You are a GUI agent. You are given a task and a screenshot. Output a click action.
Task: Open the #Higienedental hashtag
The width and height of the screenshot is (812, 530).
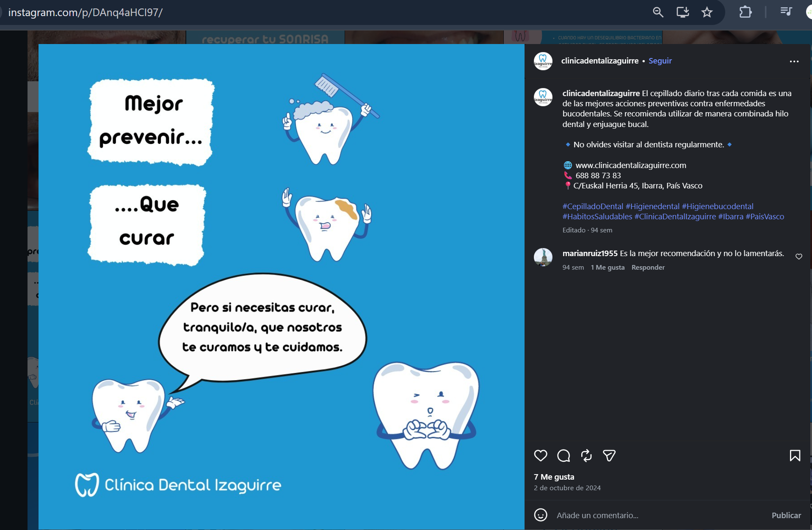[x=652, y=206]
